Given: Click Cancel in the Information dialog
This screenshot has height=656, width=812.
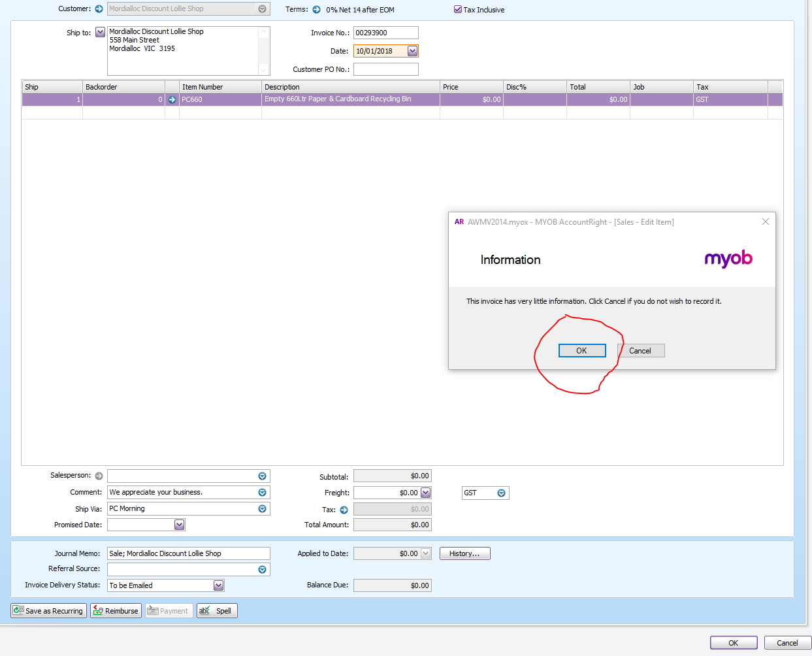Looking at the screenshot, I should pyautogui.click(x=641, y=351).
